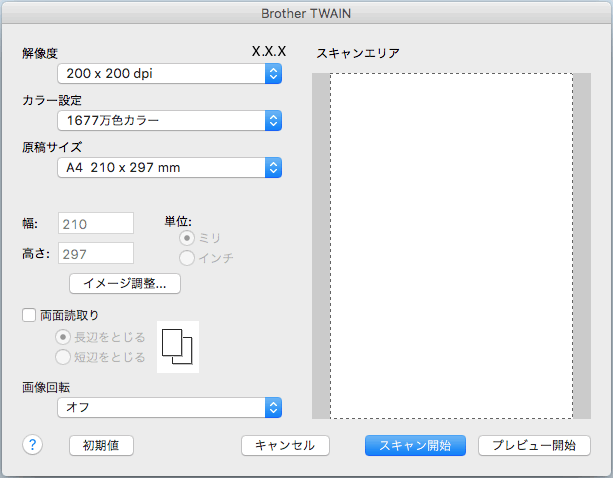Click the X.X.X version text

tap(269, 51)
